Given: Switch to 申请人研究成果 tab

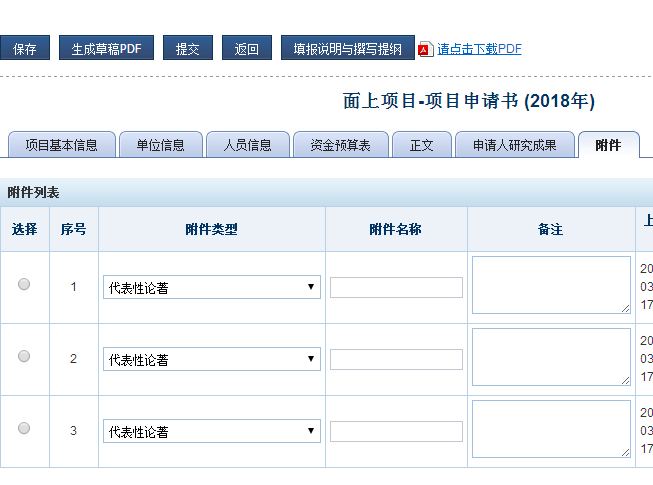Looking at the screenshot, I should tap(515, 145).
